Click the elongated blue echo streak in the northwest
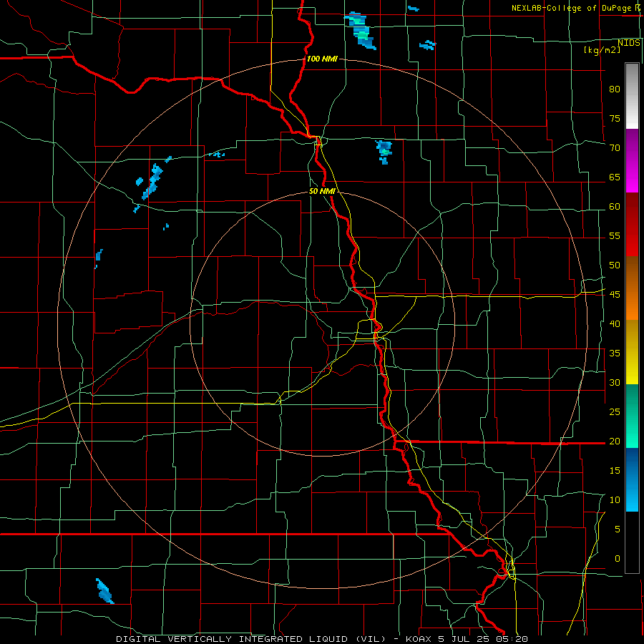The height and width of the screenshot is (644, 644). (x=152, y=182)
